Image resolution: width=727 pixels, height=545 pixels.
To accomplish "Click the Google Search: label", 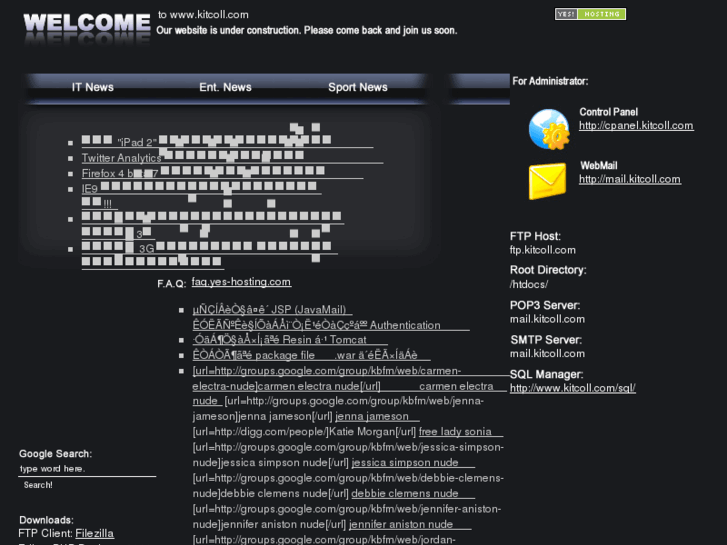I will [x=56, y=454].
